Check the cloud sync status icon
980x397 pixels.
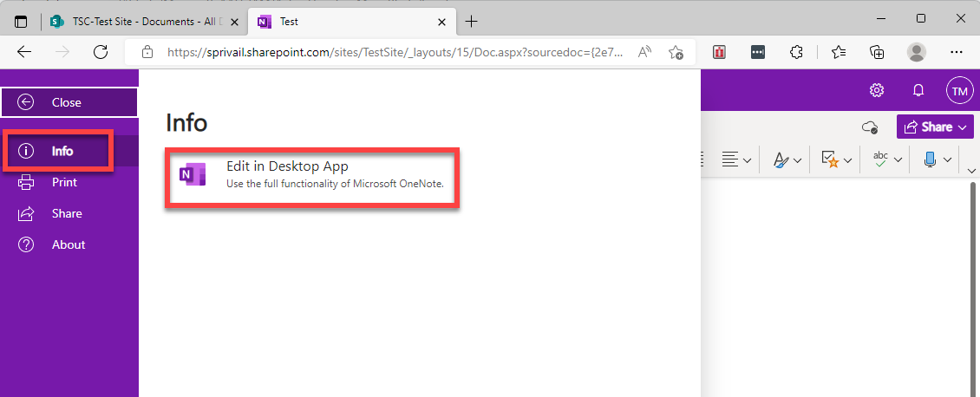pos(869,127)
